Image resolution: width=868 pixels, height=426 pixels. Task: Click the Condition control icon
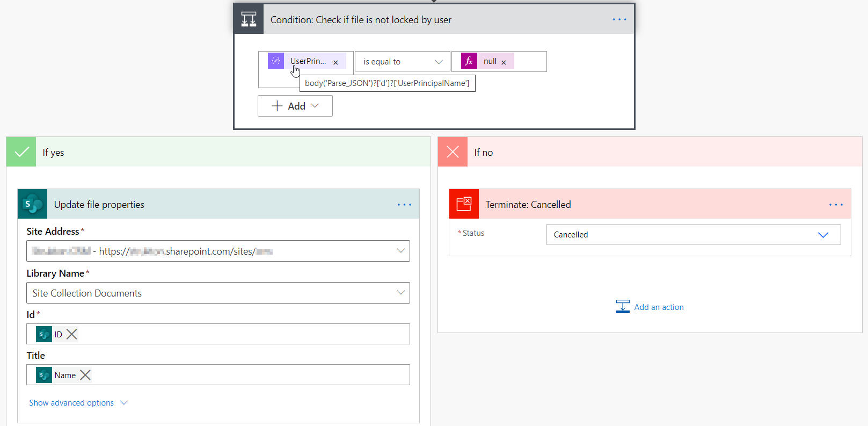[249, 19]
